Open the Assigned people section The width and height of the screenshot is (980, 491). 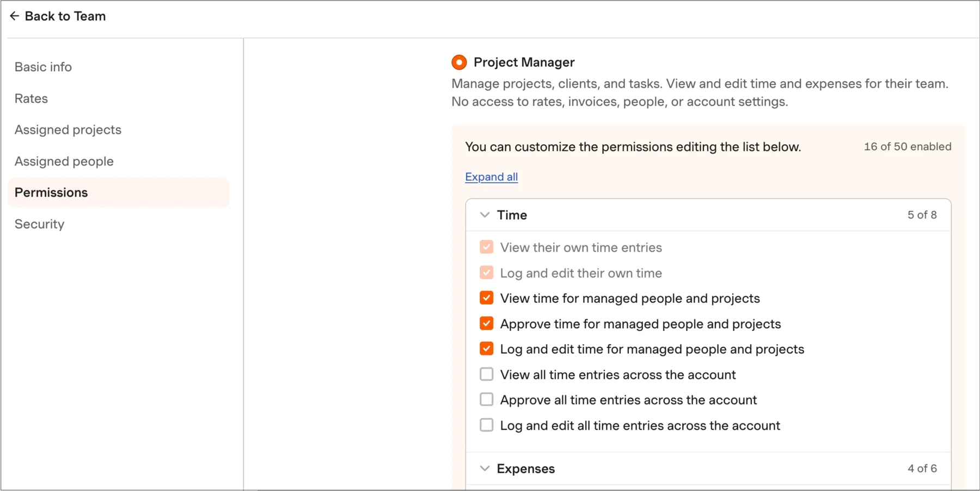[64, 161]
